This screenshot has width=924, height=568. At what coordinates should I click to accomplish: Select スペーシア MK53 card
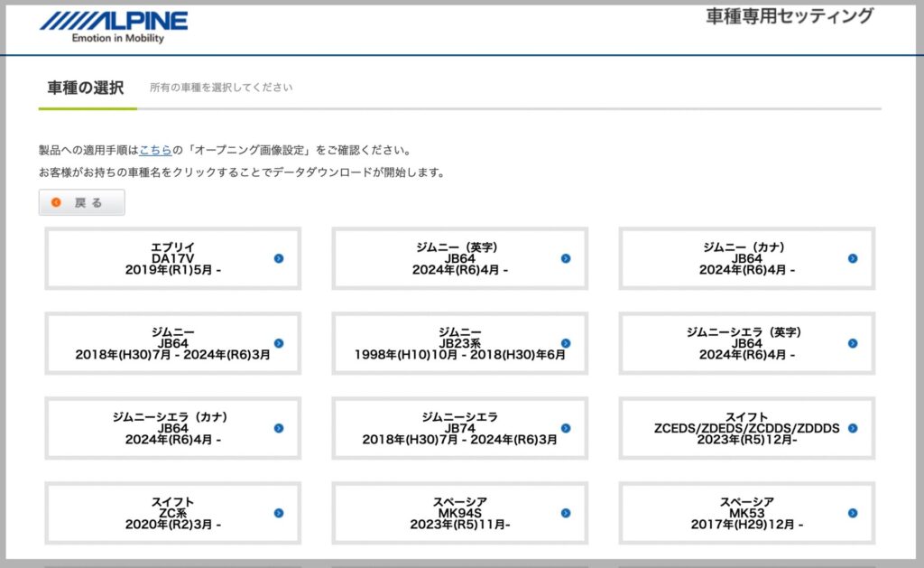746,513
